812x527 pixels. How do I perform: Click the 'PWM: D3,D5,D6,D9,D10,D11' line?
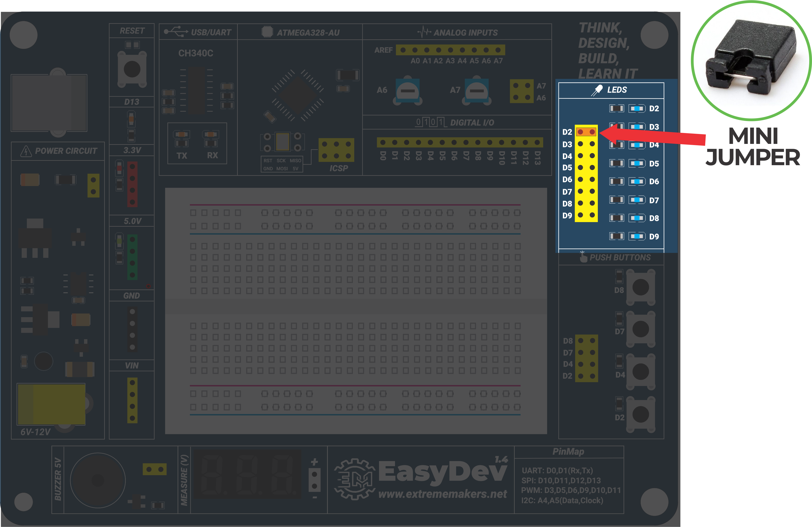[571, 490]
